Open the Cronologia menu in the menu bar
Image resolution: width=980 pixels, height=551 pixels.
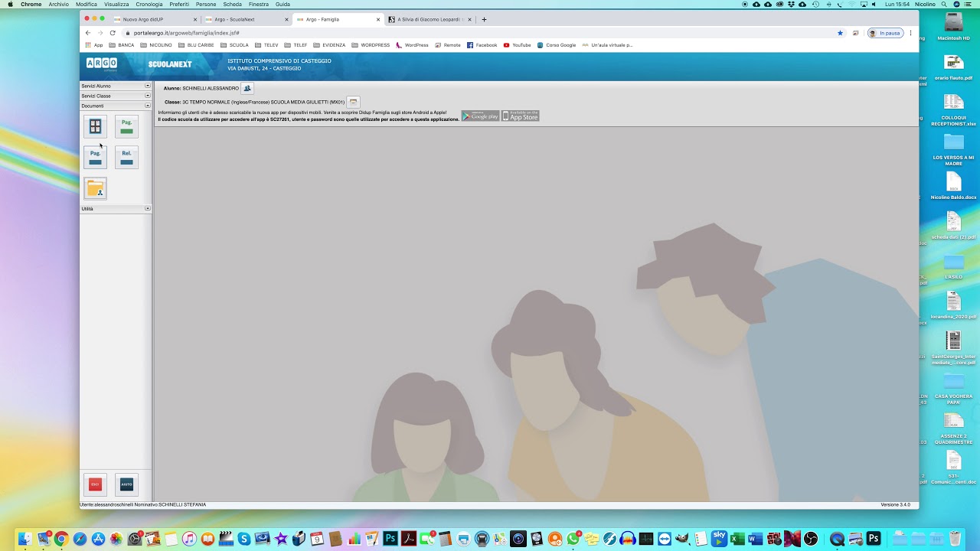tap(149, 4)
